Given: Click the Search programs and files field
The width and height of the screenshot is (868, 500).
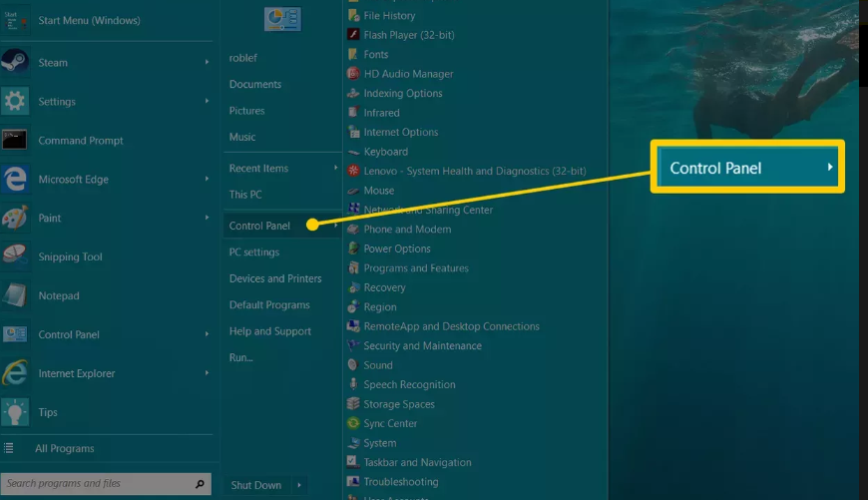Looking at the screenshot, I should point(106,484).
